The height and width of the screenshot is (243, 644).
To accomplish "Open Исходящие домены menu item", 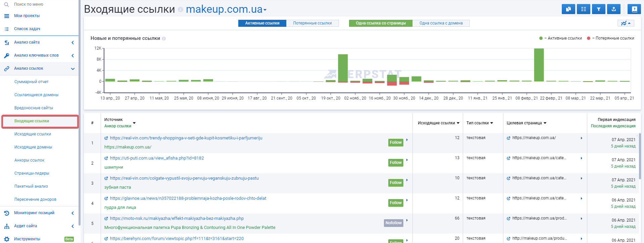I will [33, 147].
